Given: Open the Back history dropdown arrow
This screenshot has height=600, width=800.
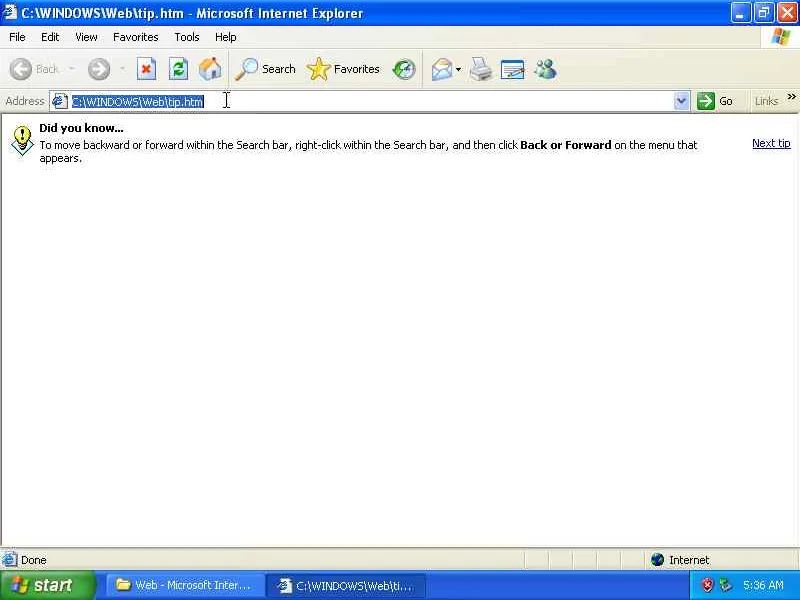Looking at the screenshot, I should coord(72,69).
